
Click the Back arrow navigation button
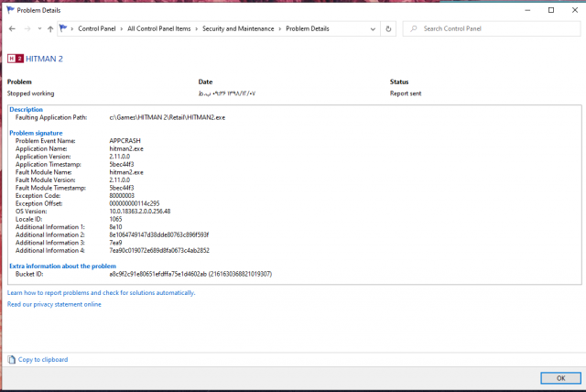point(11,29)
